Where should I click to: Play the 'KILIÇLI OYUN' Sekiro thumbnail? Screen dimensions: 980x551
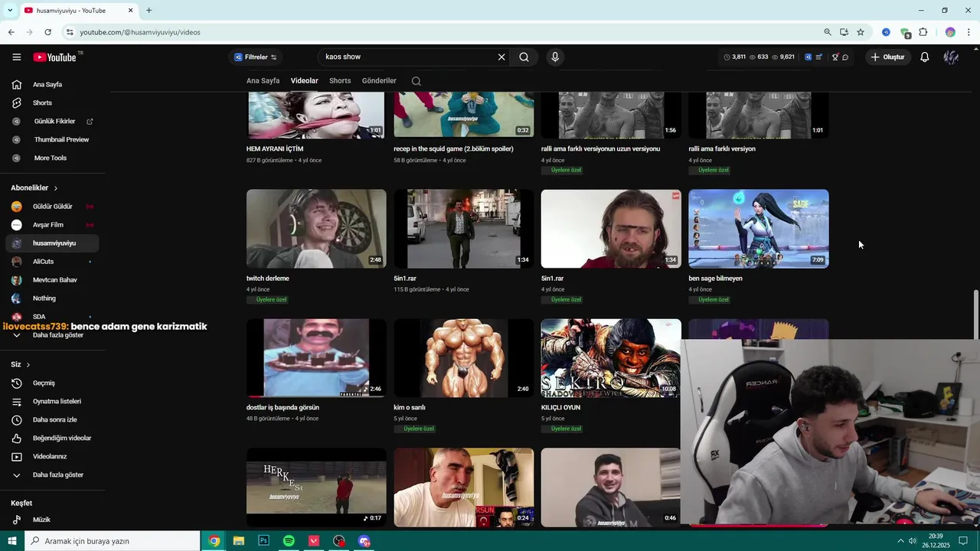click(611, 358)
